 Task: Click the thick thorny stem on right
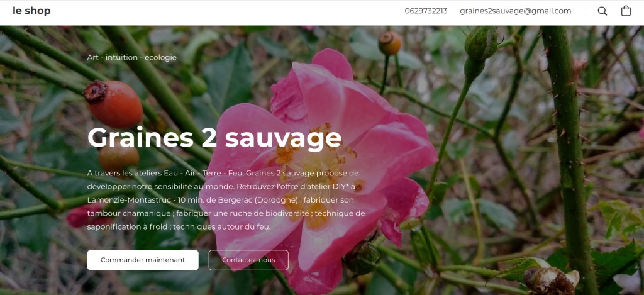(x=569, y=156)
